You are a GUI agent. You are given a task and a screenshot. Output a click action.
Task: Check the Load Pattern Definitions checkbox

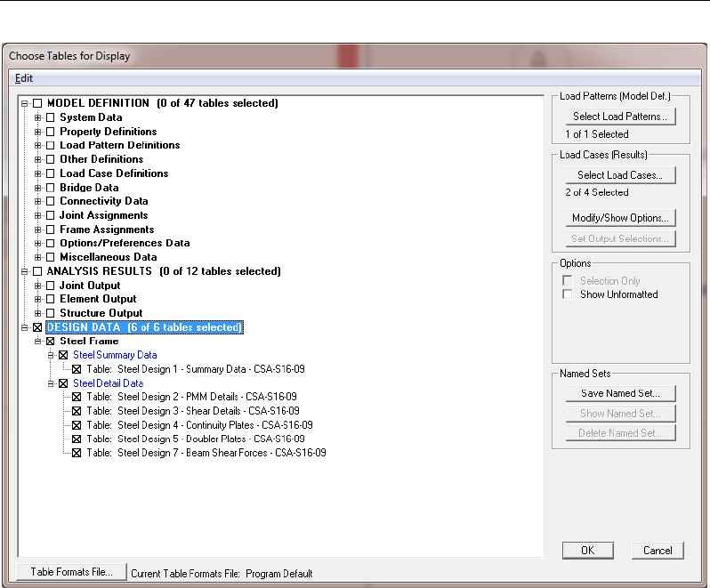click(50, 145)
